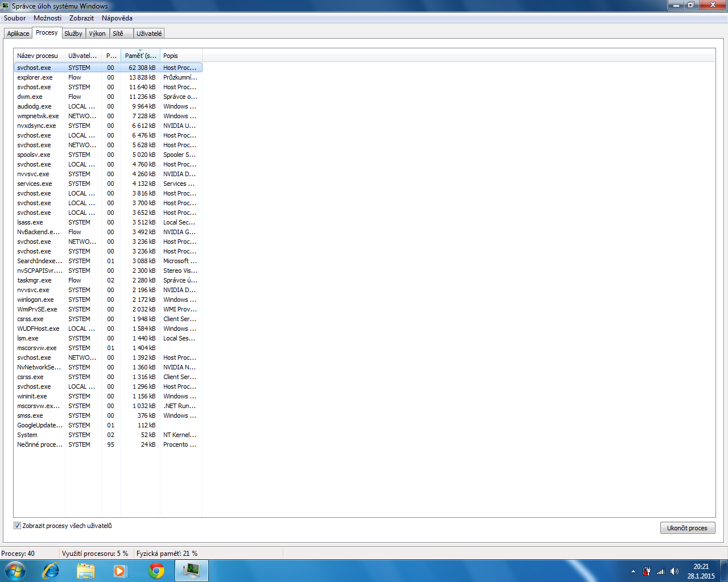Click the wmpnetwk.exe process row

click(x=108, y=116)
